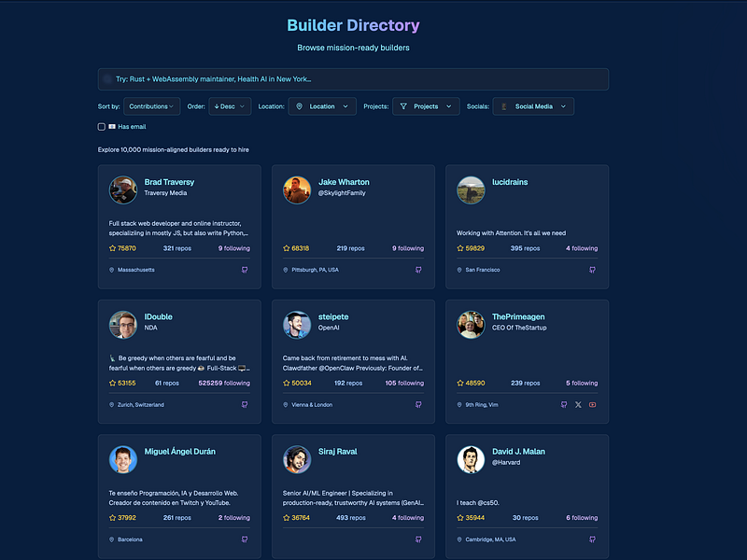This screenshot has width=747, height=560.
Task: Expand the Social Media filter dropdown
Action: tap(533, 106)
